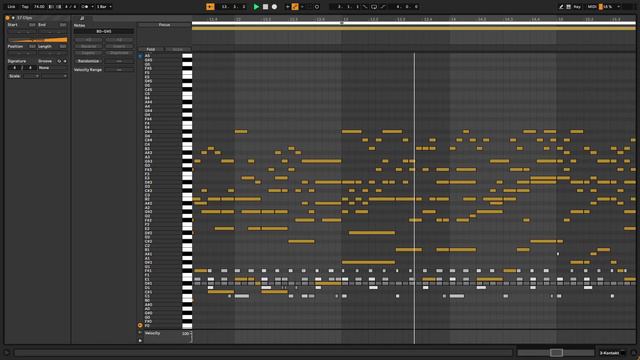This screenshot has width=640, height=360.
Task: Toggle the MIDI map mode button
Action: tap(592, 7)
